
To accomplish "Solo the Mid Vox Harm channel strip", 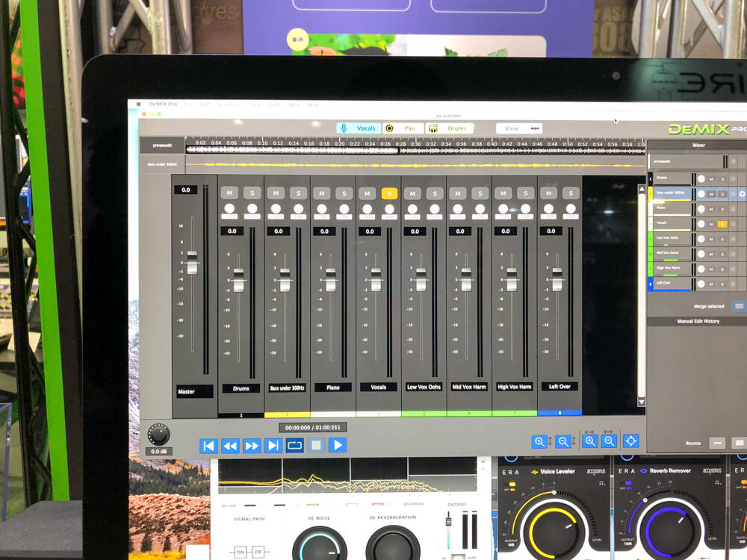I will pyautogui.click(x=480, y=193).
